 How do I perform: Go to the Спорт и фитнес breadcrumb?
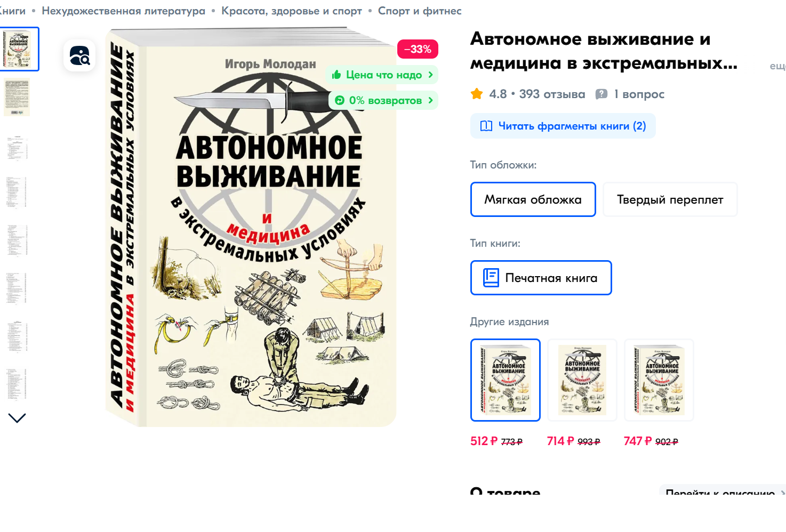(420, 11)
